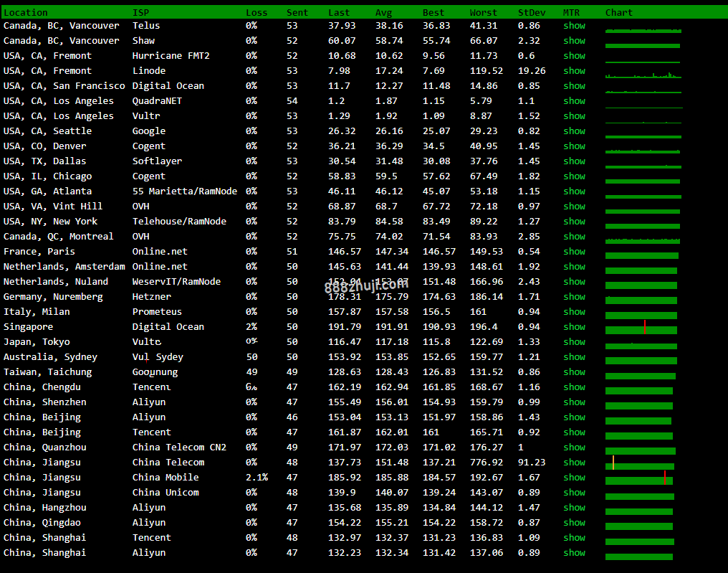This screenshot has width=728, height=573.
Task: Click show link for Hurricane FMT2 row
Action: tap(575, 56)
